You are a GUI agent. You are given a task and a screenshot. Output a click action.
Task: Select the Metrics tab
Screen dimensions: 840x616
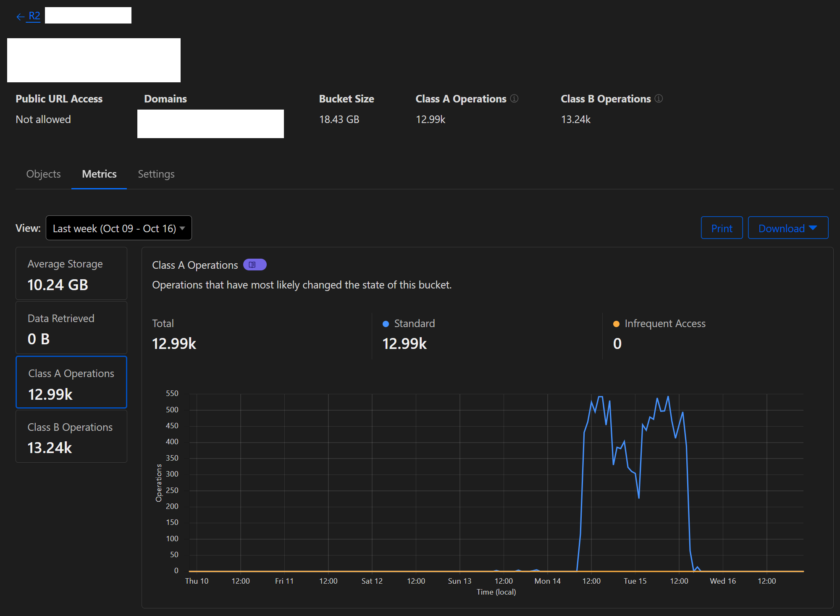tap(99, 174)
